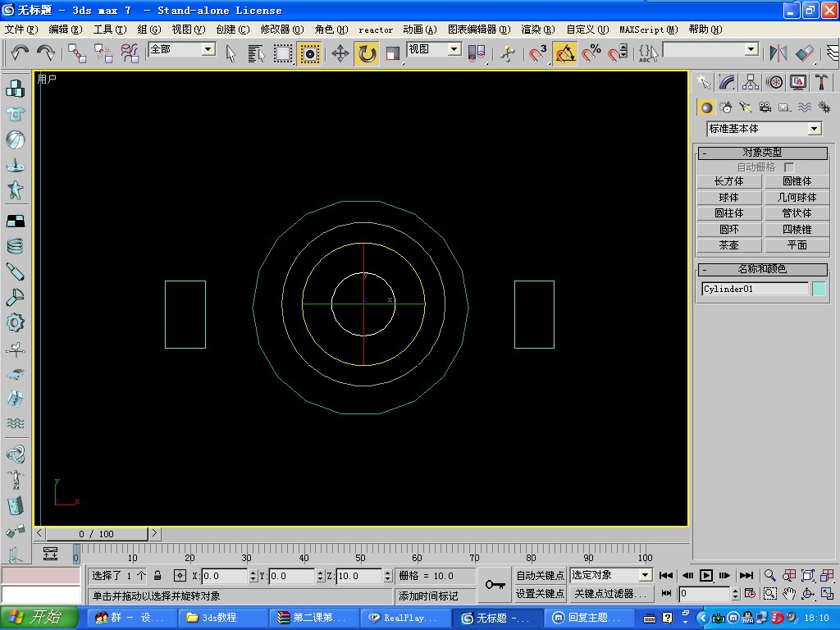Viewport: 840px width, 630px height.
Task: Click the 茶壶 teapot button
Action: coord(729,245)
